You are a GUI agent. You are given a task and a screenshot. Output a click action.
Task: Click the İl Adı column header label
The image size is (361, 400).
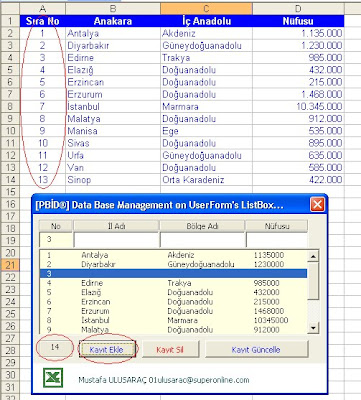[x=116, y=226]
